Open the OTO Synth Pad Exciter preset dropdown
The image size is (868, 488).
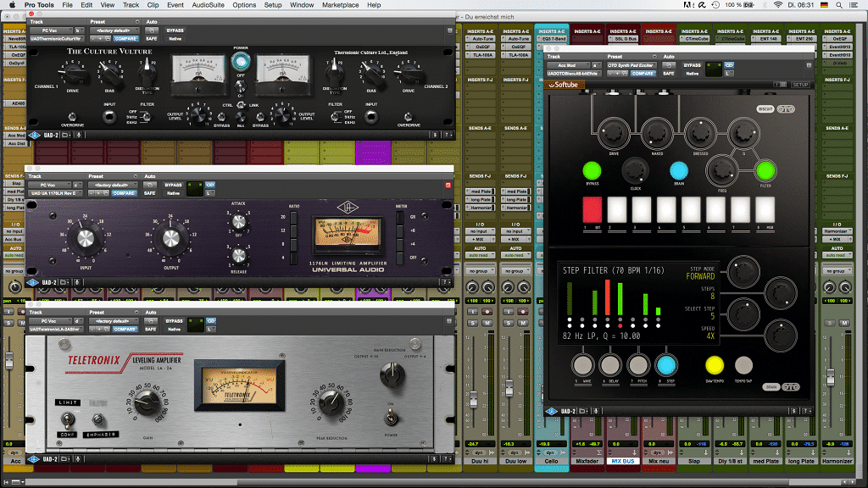click(631, 65)
